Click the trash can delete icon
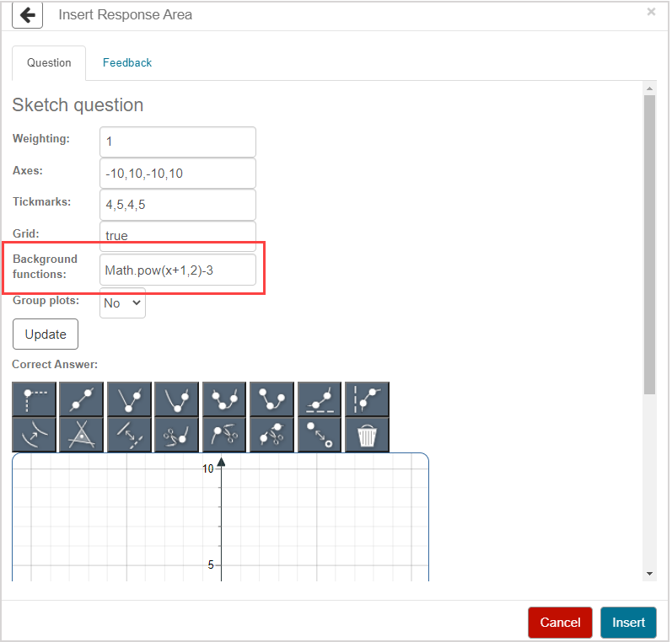 point(367,435)
